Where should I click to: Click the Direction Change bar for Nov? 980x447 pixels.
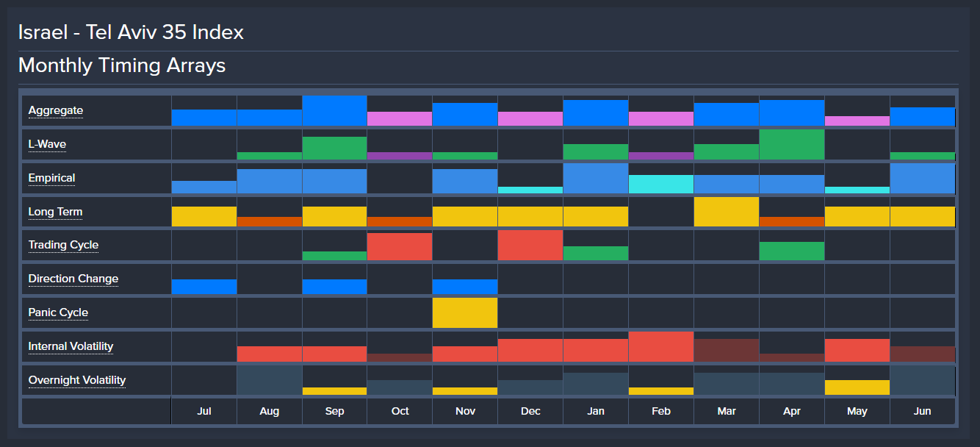pos(466,287)
